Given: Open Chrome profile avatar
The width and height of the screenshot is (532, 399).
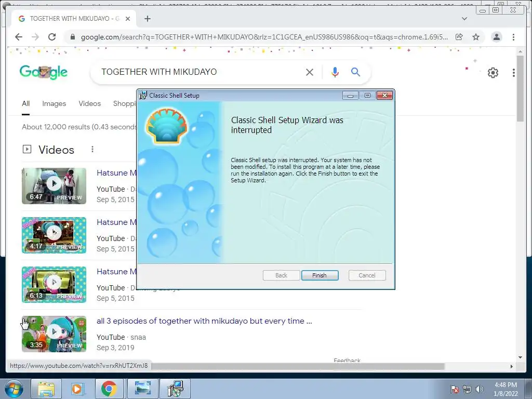Looking at the screenshot, I should (496, 37).
